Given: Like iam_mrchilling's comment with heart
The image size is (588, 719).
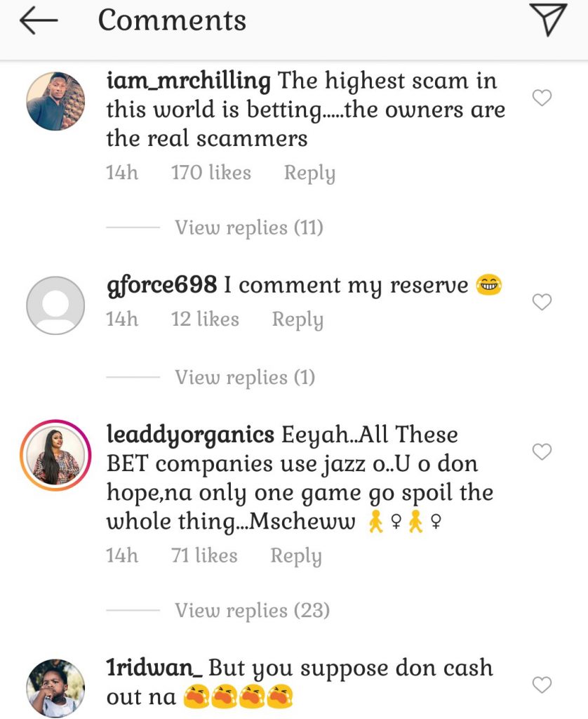Looking at the screenshot, I should [x=542, y=98].
